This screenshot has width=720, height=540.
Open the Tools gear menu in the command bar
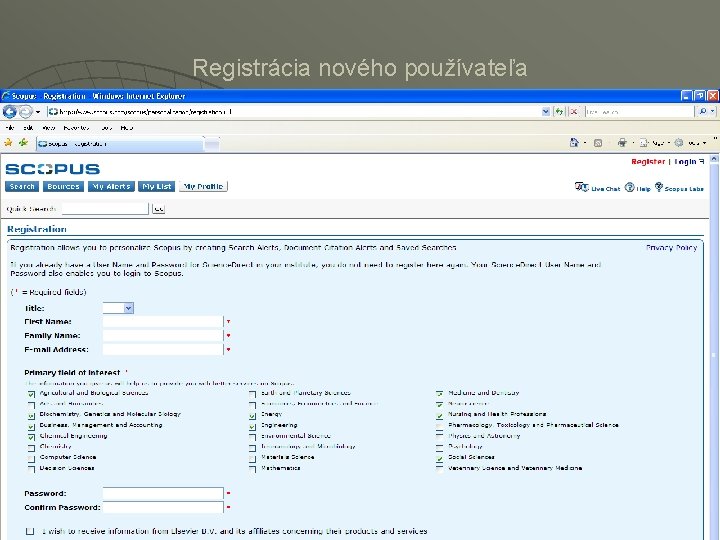click(x=690, y=143)
